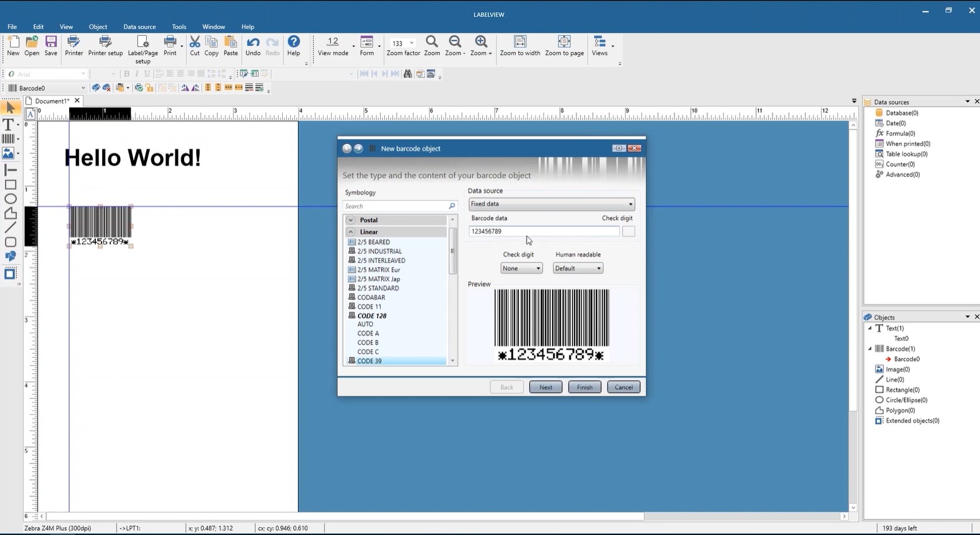
Task: Select the Barcode creation tool
Action: 9,138
